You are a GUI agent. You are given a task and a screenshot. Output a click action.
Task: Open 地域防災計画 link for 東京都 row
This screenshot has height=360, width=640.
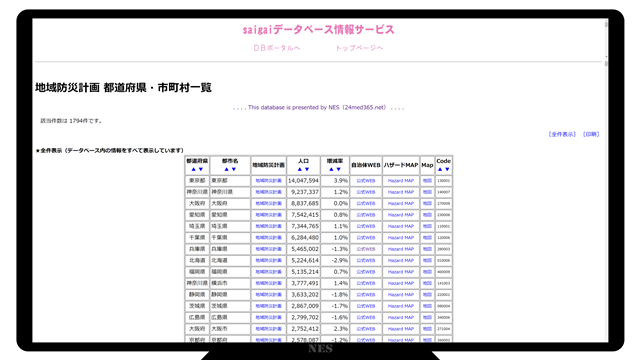[x=269, y=180]
